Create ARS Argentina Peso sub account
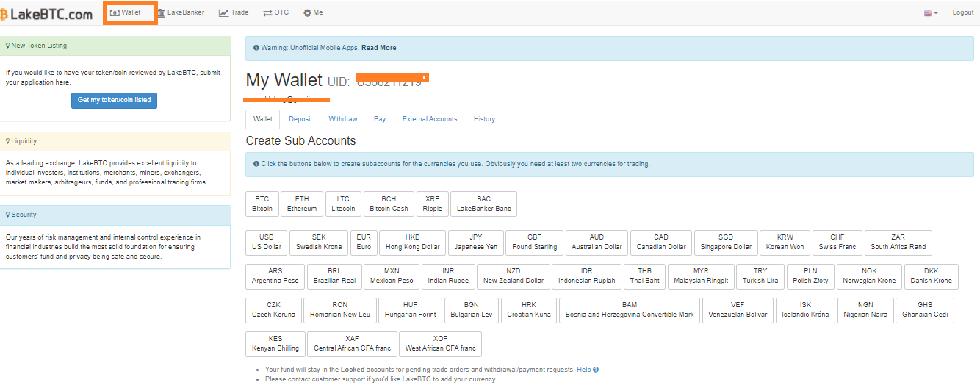This screenshot has width=980, height=391. (x=275, y=276)
